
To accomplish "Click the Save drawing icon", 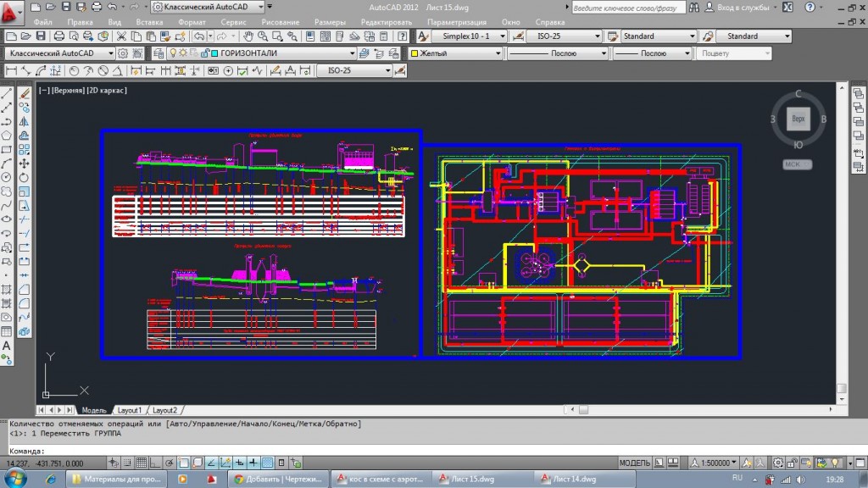I will click(x=41, y=36).
